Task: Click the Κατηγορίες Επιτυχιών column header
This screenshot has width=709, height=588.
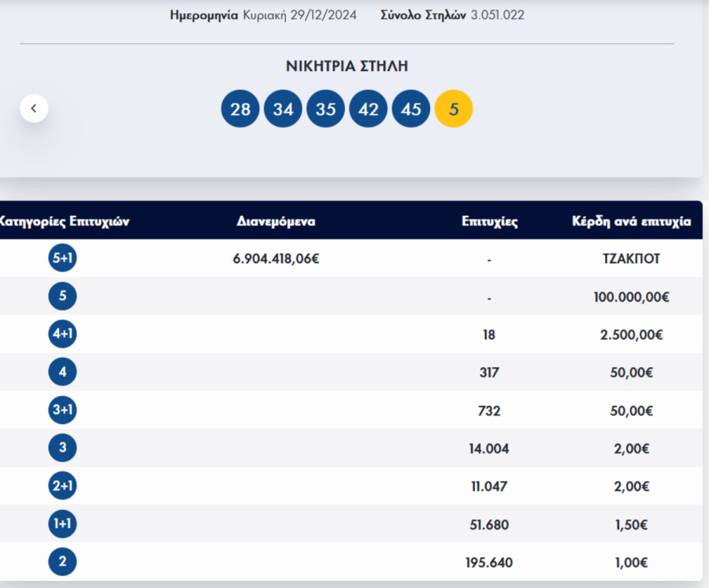Action: pyautogui.click(x=63, y=221)
